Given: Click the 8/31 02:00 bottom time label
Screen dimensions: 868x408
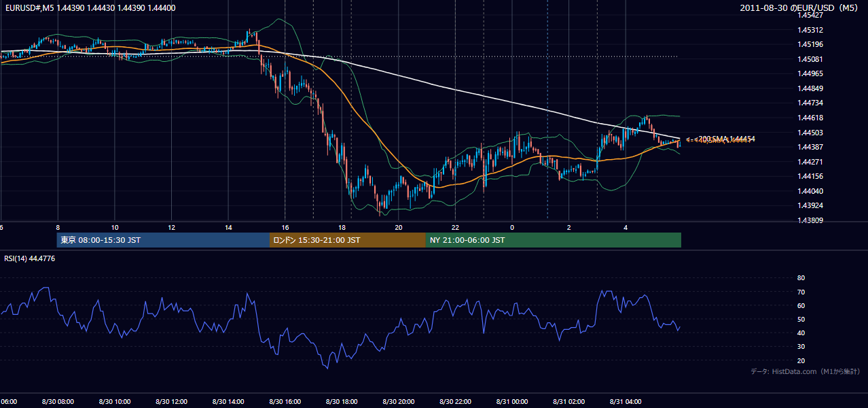Looking at the screenshot, I should coord(568,402).
